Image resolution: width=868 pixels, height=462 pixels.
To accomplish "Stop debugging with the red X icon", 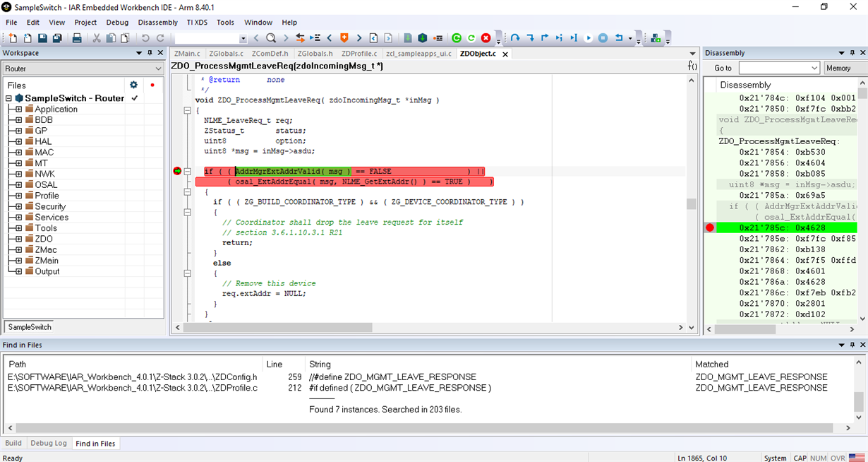I will 486,38.
